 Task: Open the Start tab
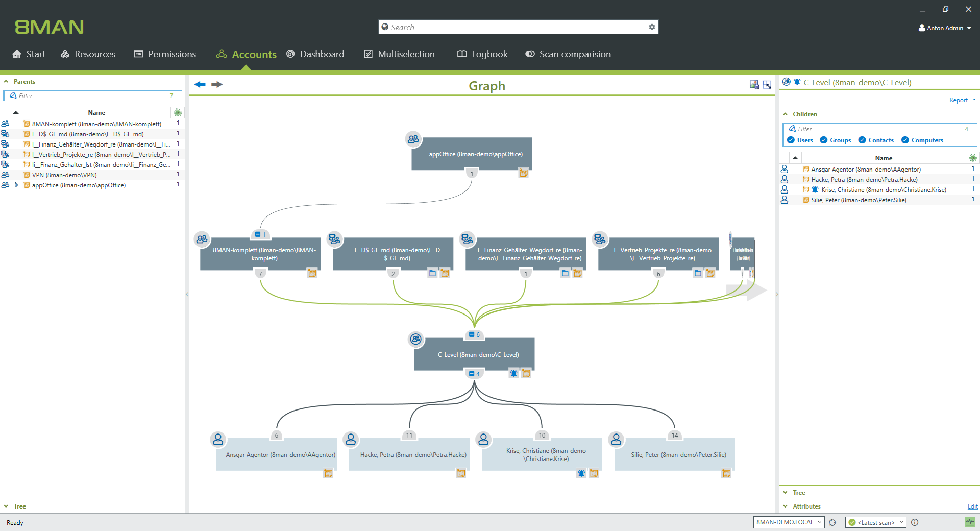29,54
